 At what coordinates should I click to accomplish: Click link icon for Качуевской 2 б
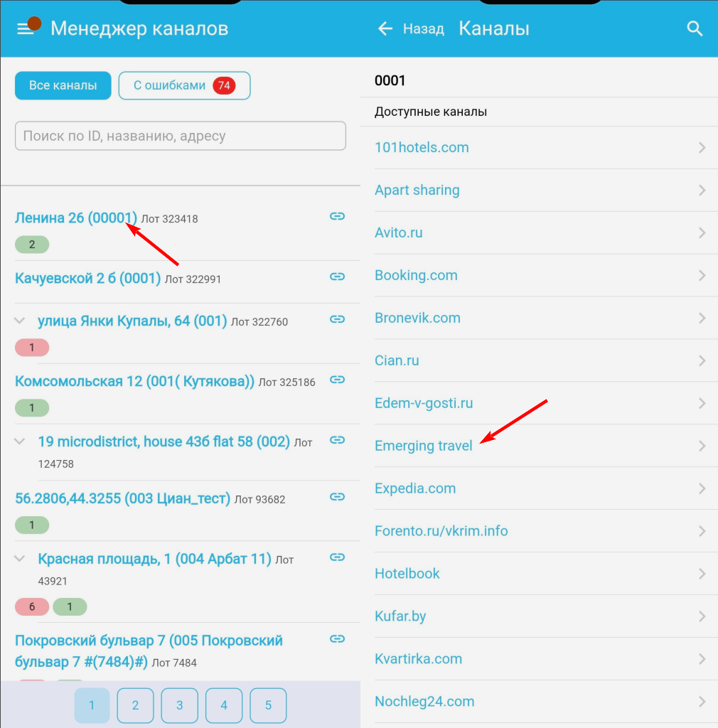(338, 277)
